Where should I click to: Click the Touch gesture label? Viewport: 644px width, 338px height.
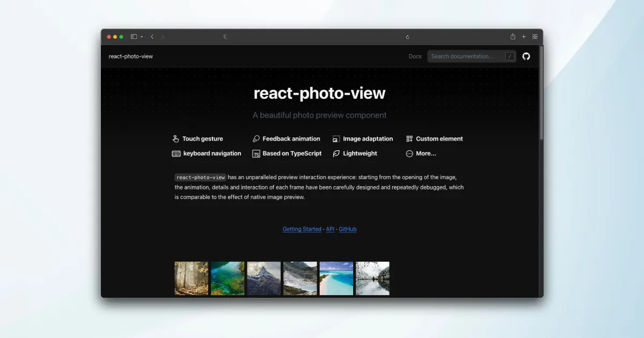tap(202, 139)
